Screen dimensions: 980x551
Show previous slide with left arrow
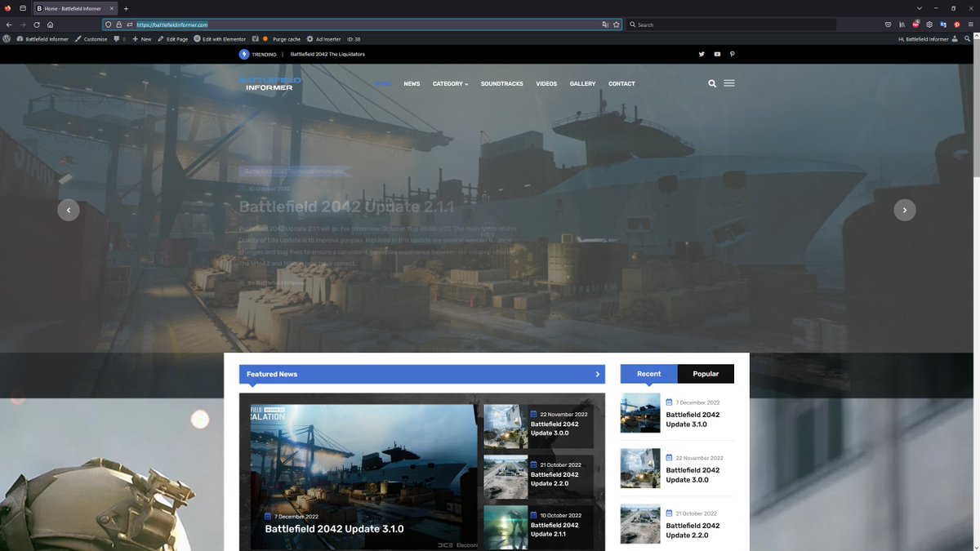tap(69, 210)
